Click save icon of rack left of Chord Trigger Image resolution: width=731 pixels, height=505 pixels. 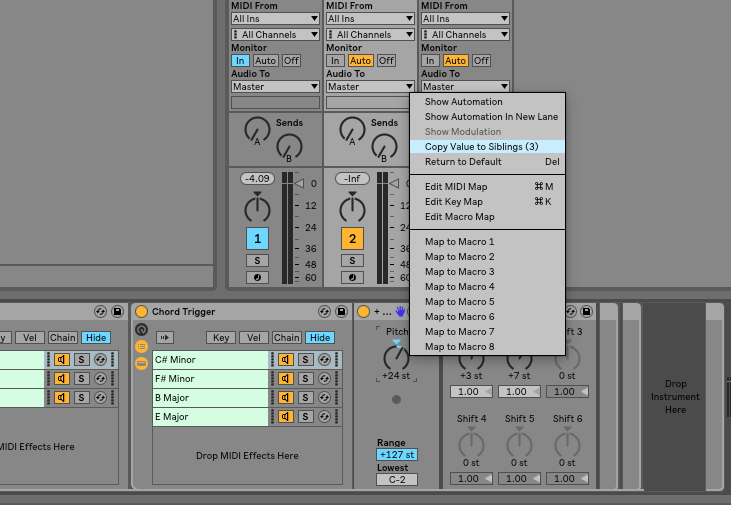pyautogui.click(x=117, y=311)
